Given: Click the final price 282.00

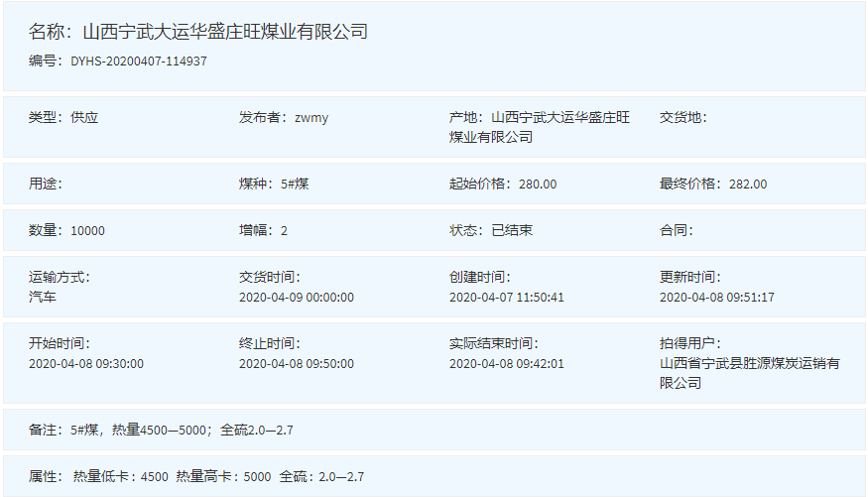Looking at the screenshot, I should click(x=748, y=185).
